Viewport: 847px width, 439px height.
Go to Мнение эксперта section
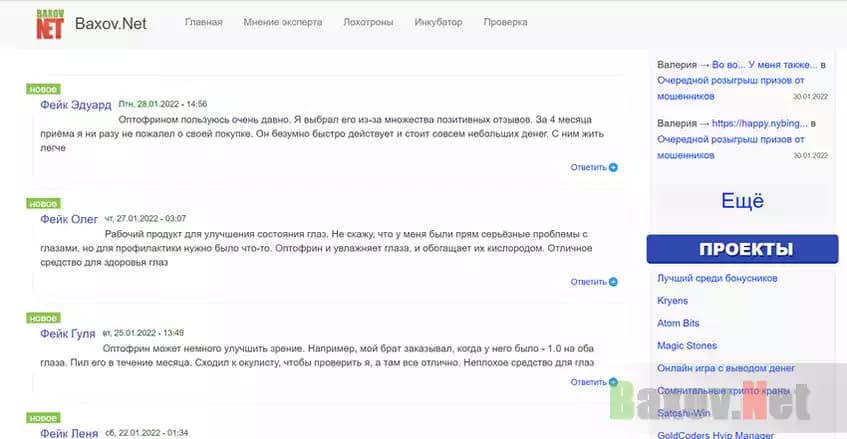click(x=283, y=22)
